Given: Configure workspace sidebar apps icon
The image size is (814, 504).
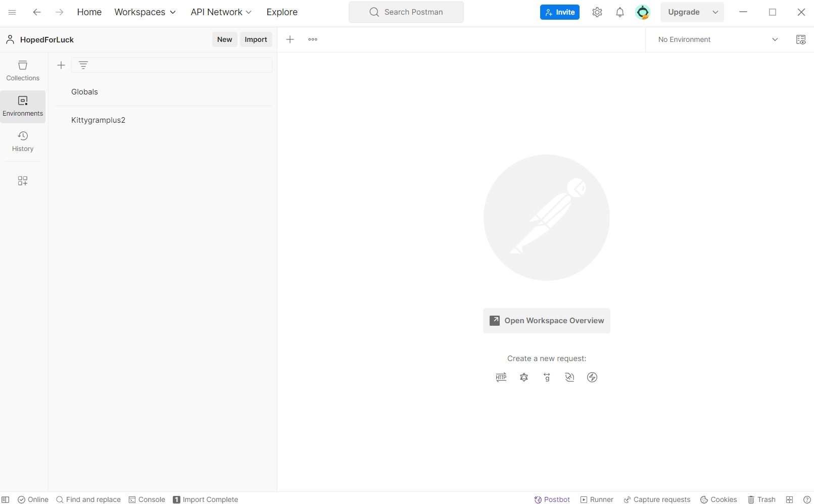Looking at the screenshot, I should click(23, 181).
